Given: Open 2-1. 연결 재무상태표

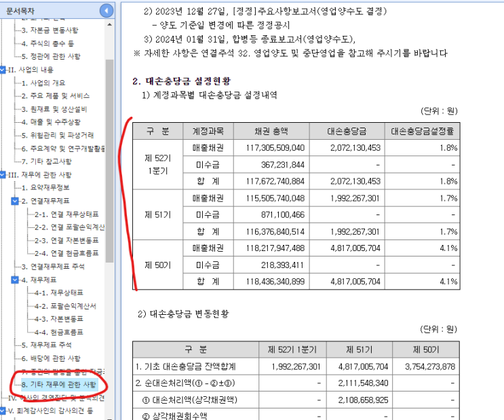Looking at the screenshot, I should click(66, 214).
